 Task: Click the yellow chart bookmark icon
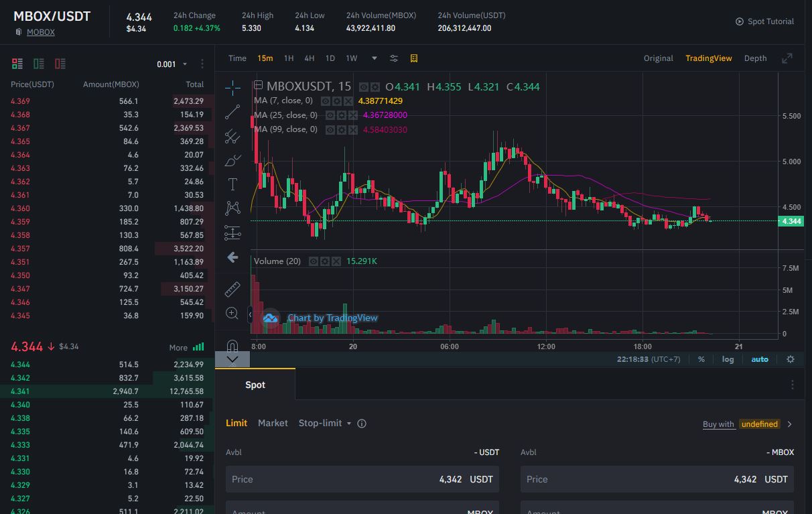(x=414, y=58)
